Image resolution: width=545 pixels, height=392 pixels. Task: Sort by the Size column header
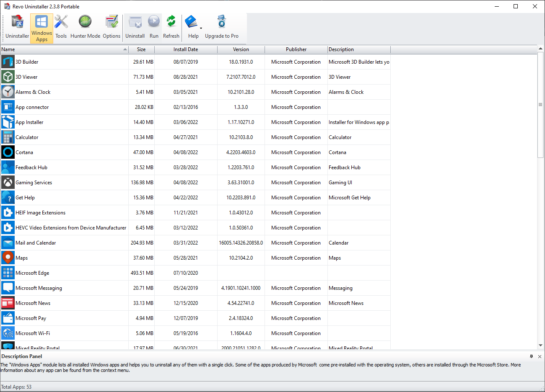(x=141, y=49)
